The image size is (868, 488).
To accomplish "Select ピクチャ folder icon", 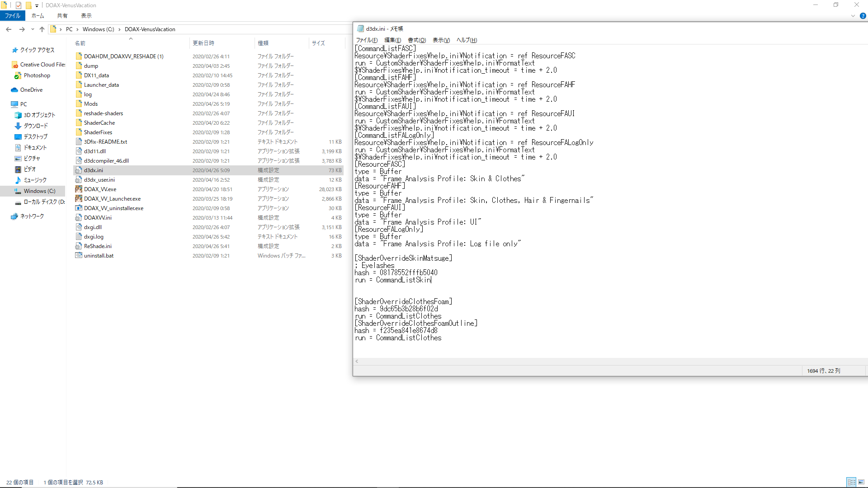I will click(18, 159).
